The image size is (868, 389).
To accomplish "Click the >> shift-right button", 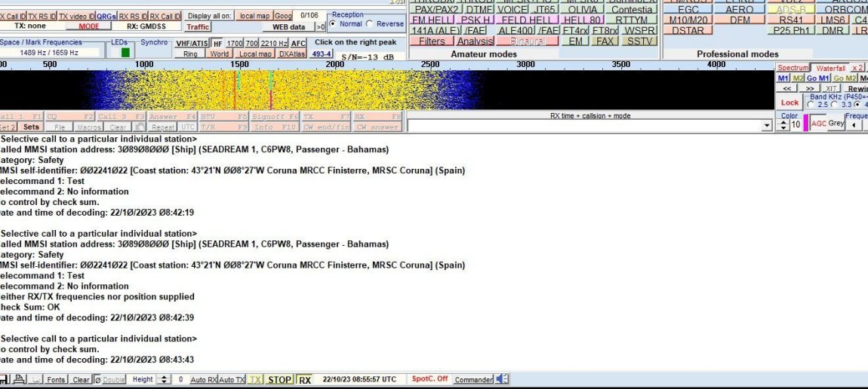I will pos(809,88).
